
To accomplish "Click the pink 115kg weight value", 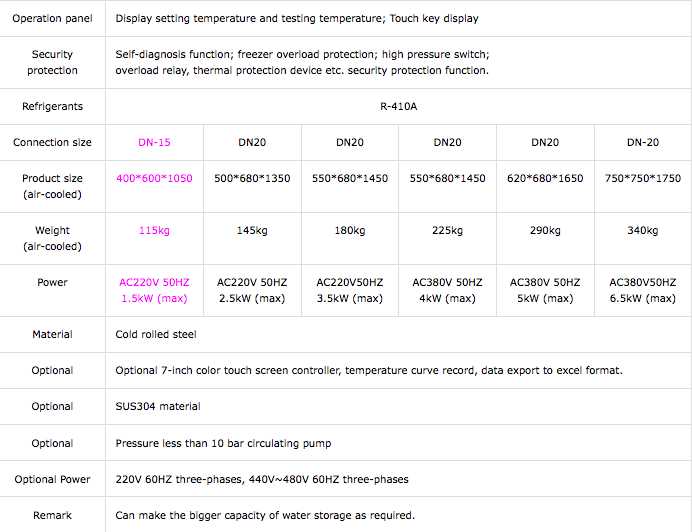I will tap(154, 230).
